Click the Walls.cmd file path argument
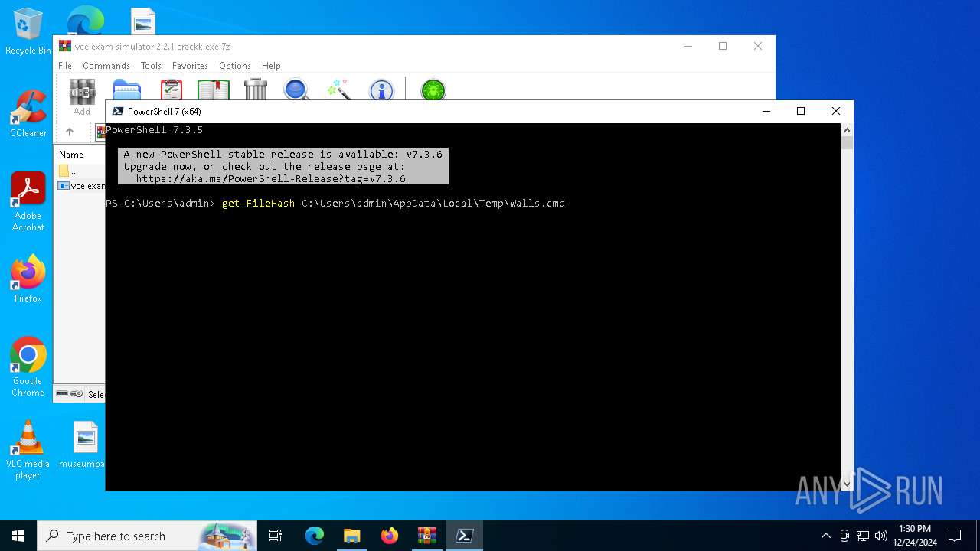The image size is (980, 551). pyautogui.click(x=433, y=204)
